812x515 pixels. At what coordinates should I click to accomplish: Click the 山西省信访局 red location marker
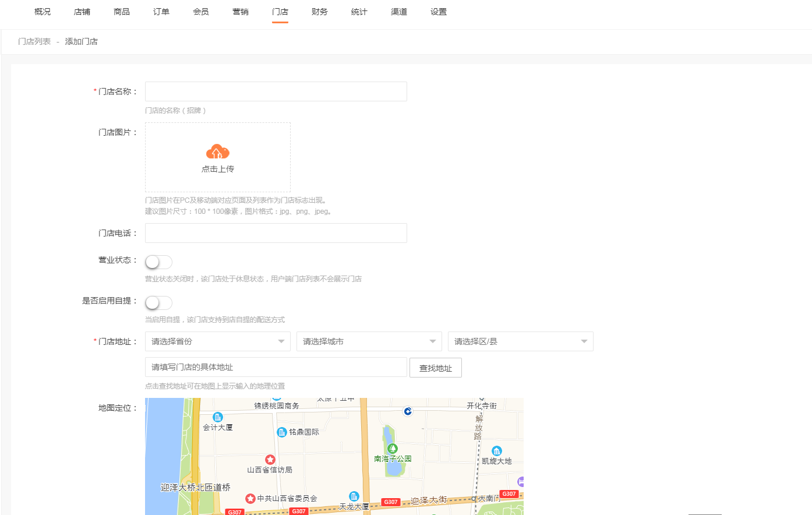point(270,459)
